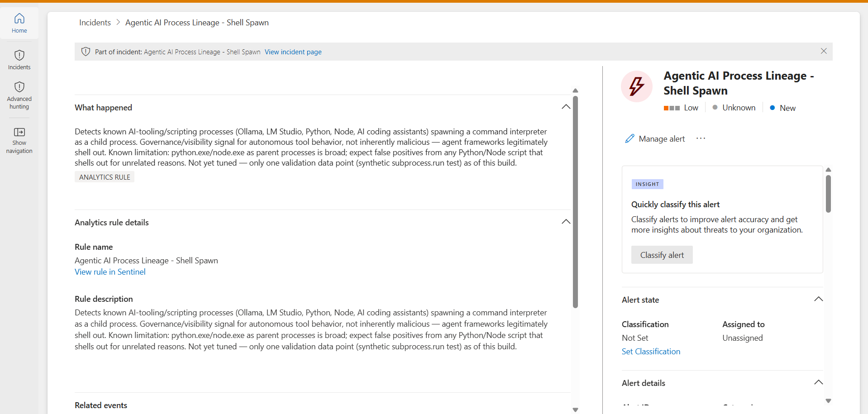Click the Assigned to label

point(743,324)
